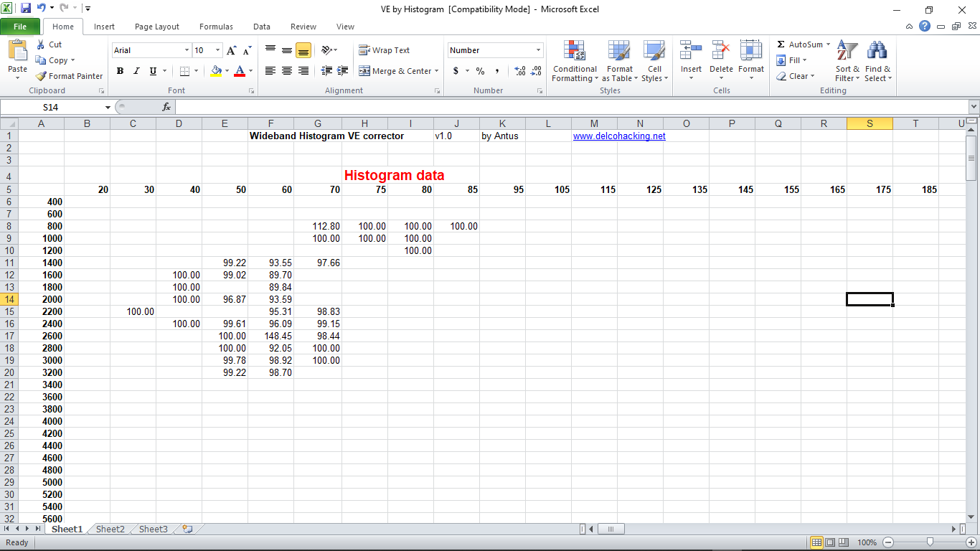Viewport: 980px width, 551px height.
Task: Open Conditional Formatting options
Action: click(574, 61)
